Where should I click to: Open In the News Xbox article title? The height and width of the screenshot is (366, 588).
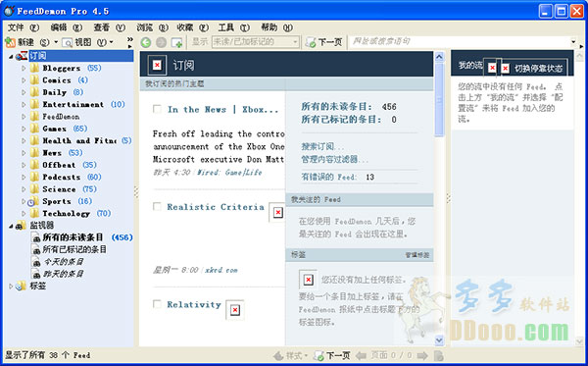pyautogui.click(x=222, y=110)
